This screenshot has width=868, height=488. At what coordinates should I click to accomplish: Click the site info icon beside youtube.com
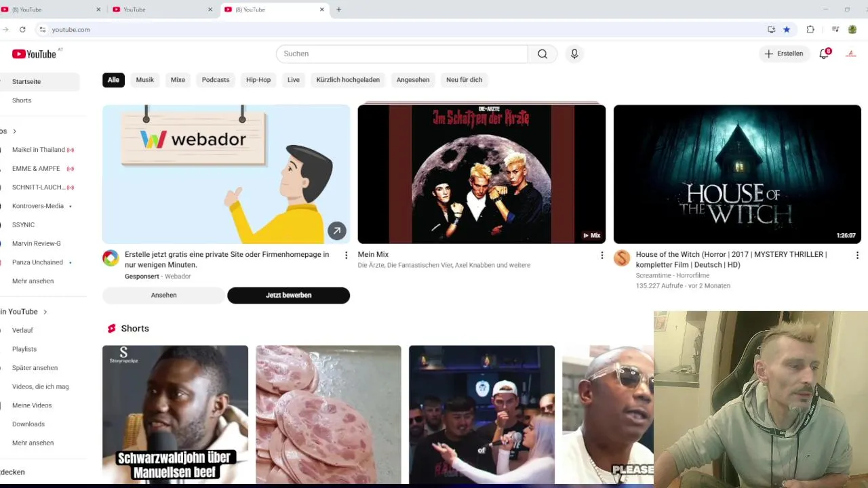42,30
